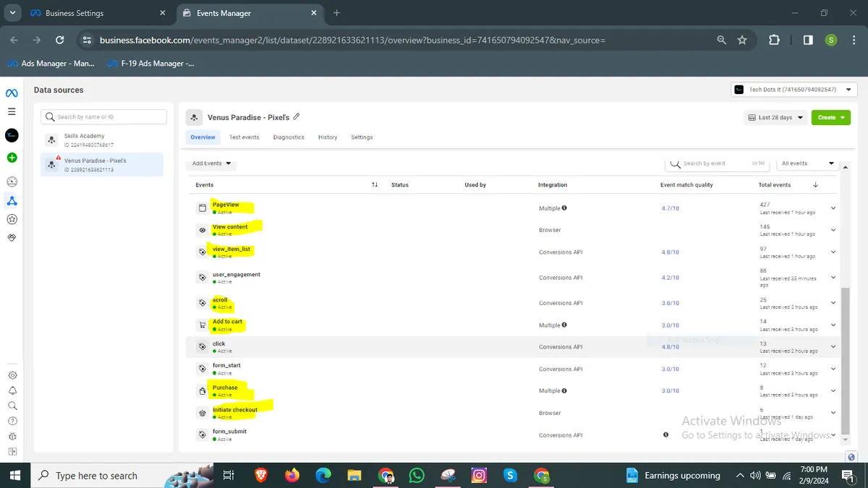Expand the view_item_list row chevron

tap(833, 252)
